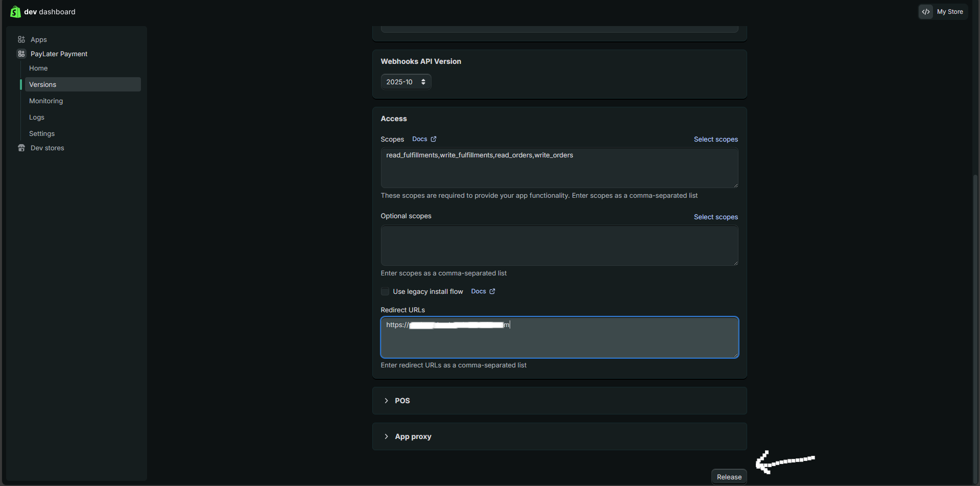Open external link icon next to Scopes Docs

pos(434,139)
